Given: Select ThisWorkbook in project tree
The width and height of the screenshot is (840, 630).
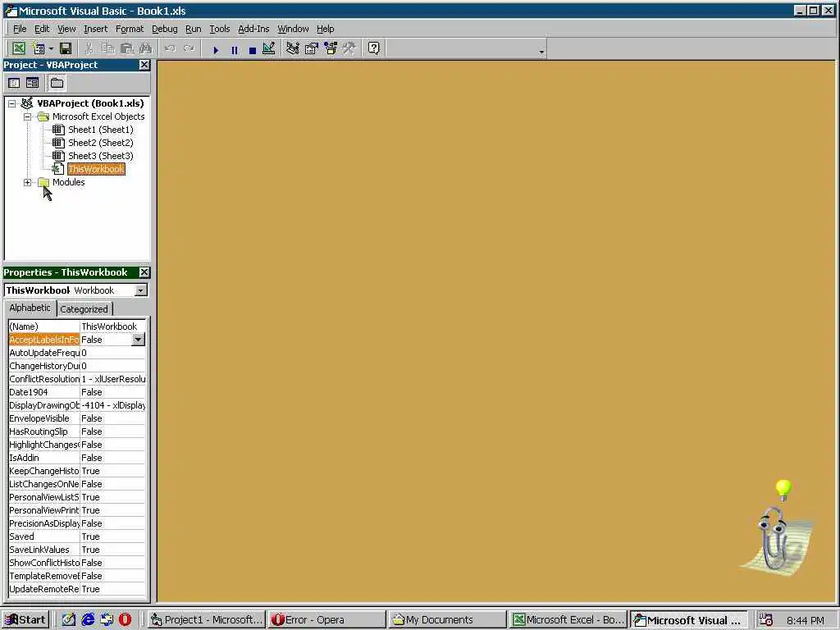Looking at the screenshot, I should (97, 169).
